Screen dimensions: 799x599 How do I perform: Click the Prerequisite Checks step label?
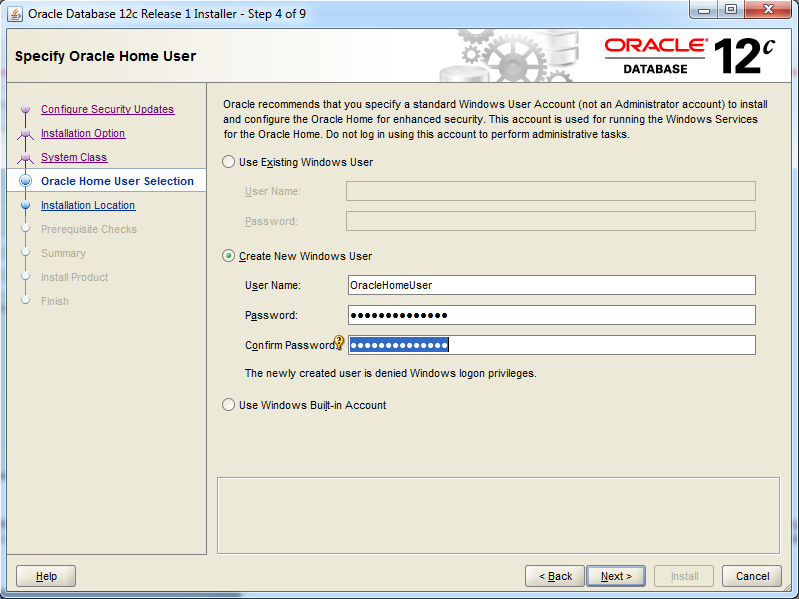[89, 229]
